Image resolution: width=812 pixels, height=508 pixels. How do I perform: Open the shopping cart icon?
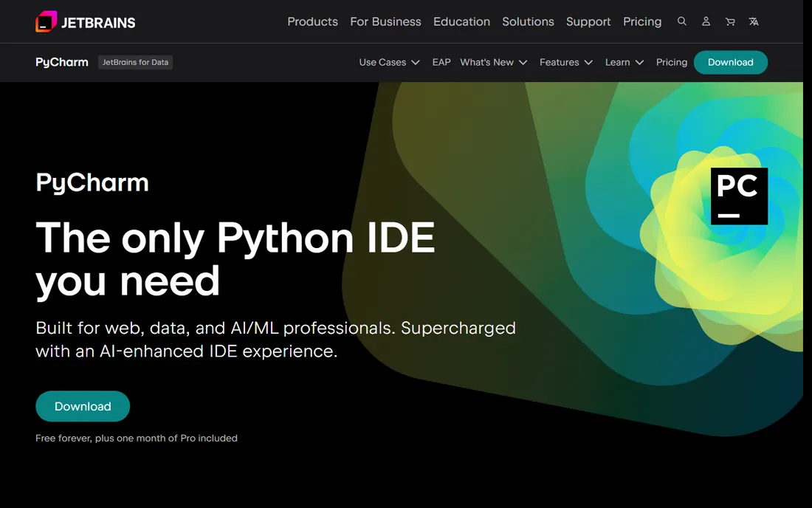pos(730,21)
